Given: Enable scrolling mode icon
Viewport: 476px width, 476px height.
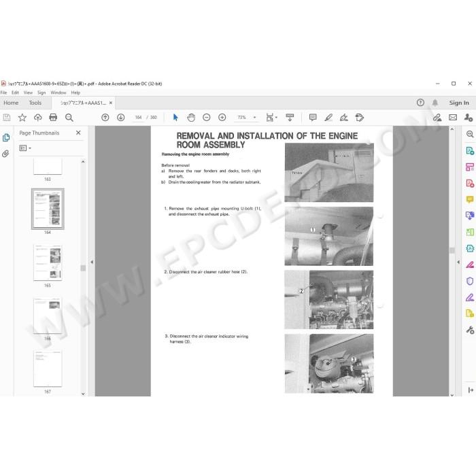Looking at the screenshot, I should click(x=290, y=118).
